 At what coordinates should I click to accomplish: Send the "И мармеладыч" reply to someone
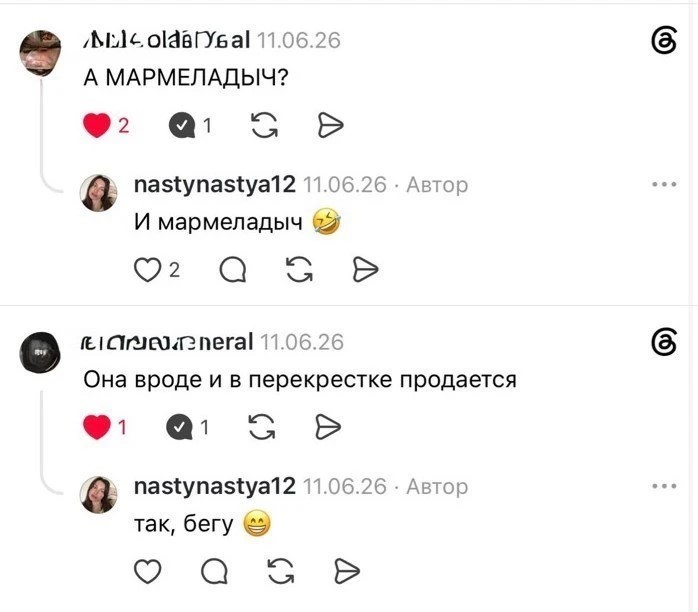click(x=365, y=270)
